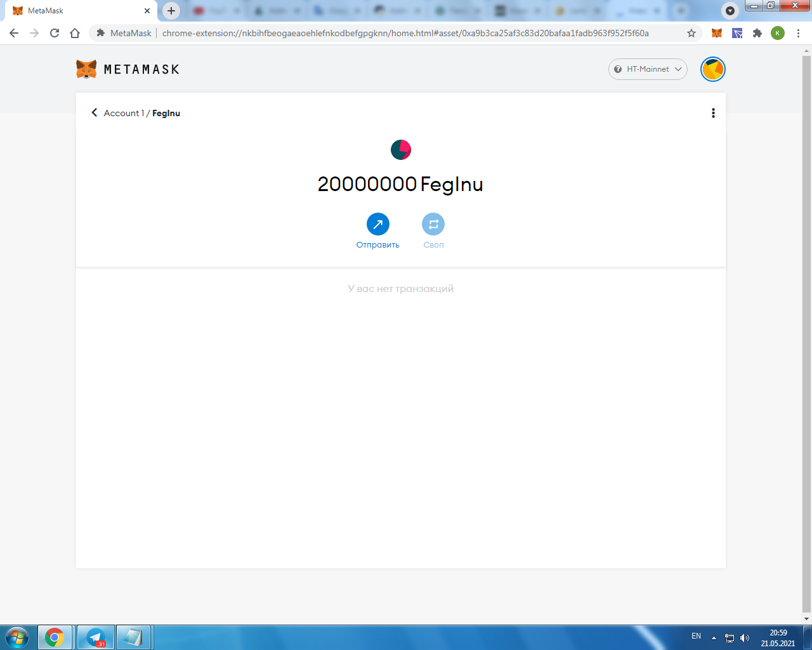Click the tab search dropdown circle
Screen dimensions: 812x650
click(x=730, y=11)
